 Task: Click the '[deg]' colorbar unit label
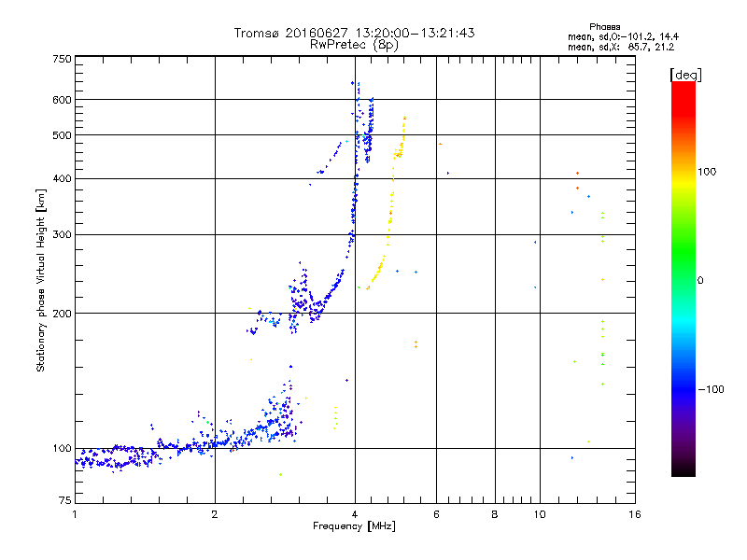click(x=685, y=75)
